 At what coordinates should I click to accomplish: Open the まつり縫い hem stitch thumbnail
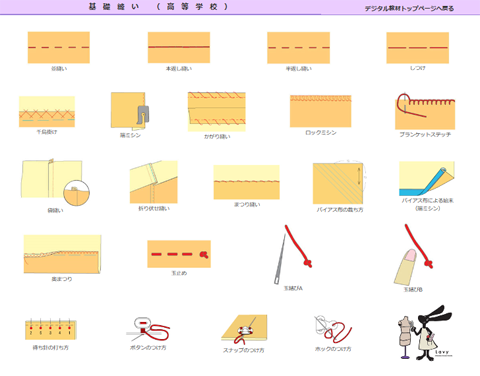tap(247, 182)
